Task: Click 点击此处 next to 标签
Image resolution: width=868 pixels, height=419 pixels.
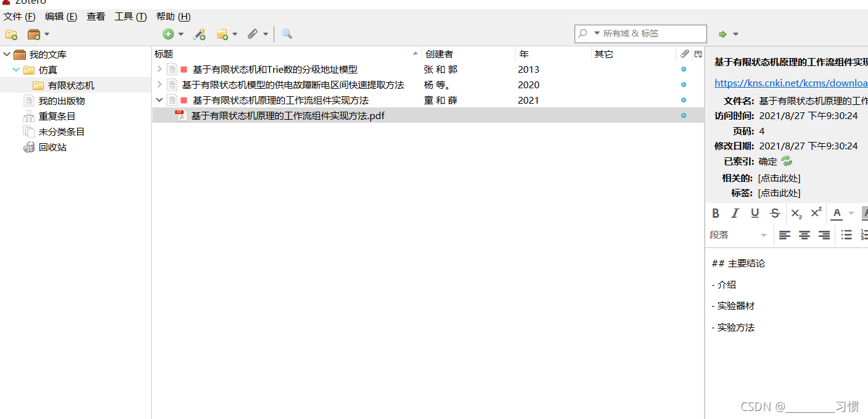Action: pos(779,193)
